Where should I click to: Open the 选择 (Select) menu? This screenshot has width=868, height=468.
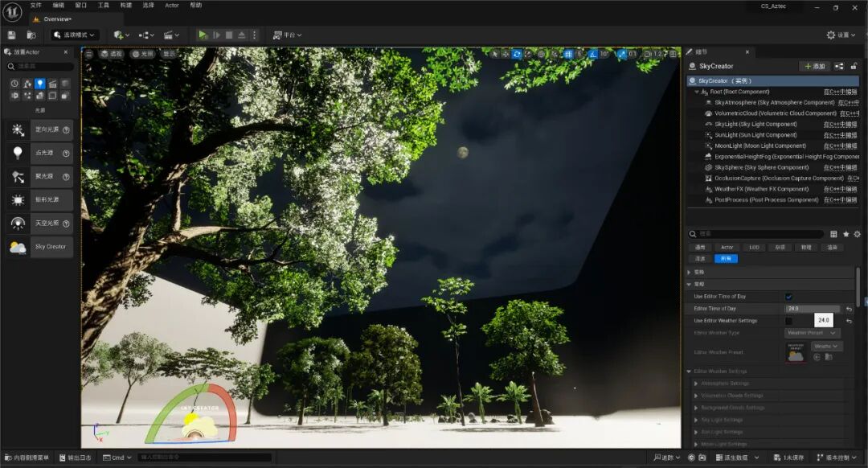click(x=149, y=5)
